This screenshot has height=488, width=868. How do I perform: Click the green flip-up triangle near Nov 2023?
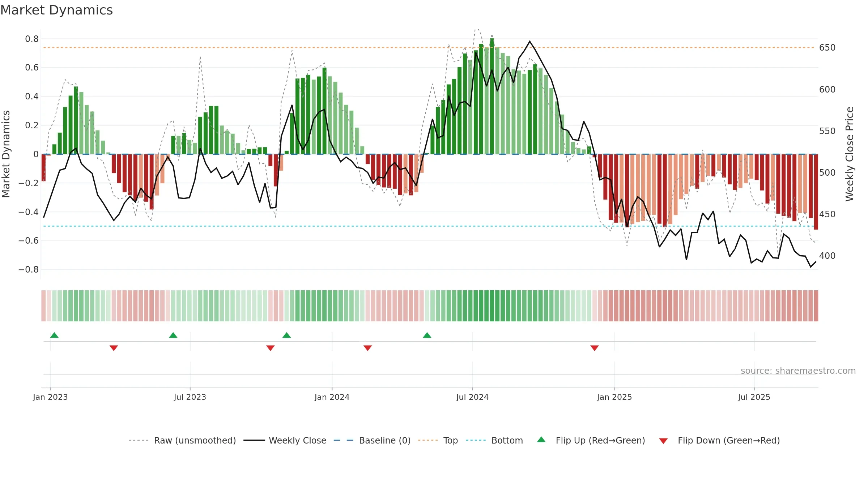coord(287,335)
